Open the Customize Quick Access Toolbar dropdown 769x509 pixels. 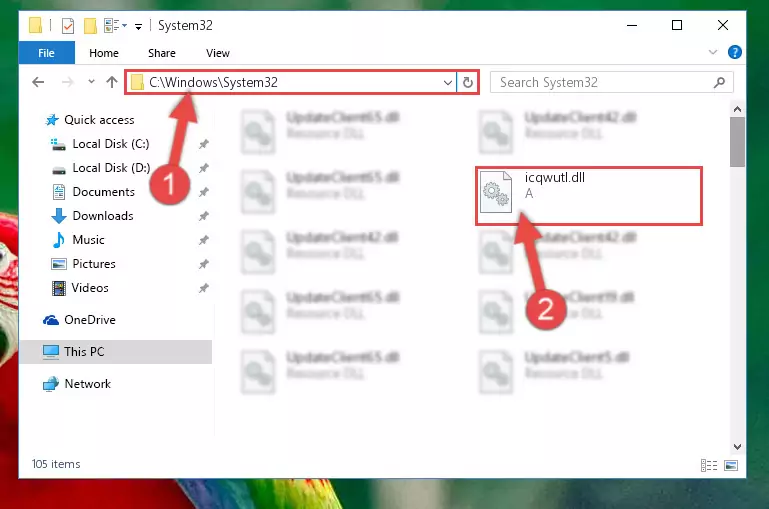coord(139,26)
